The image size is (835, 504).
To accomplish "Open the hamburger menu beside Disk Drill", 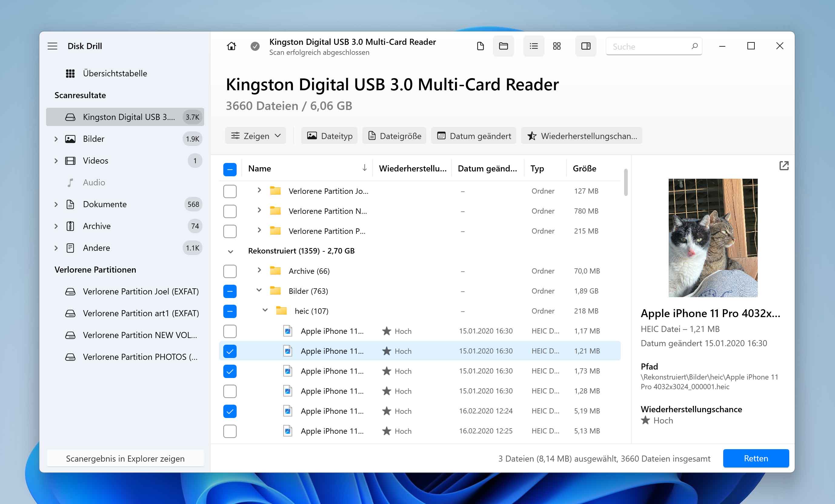I will [52, 46].
